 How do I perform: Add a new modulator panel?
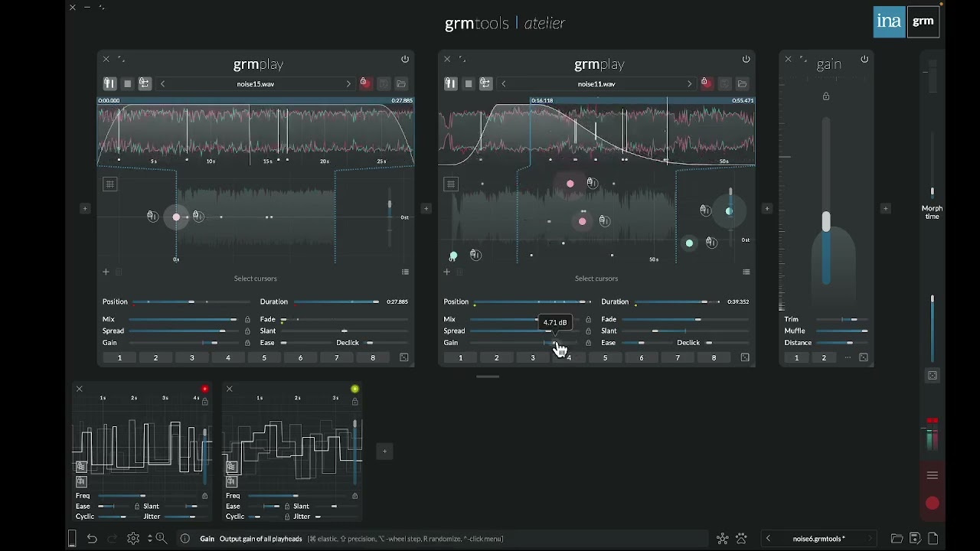pyautogui.click(x=384, y=452)
